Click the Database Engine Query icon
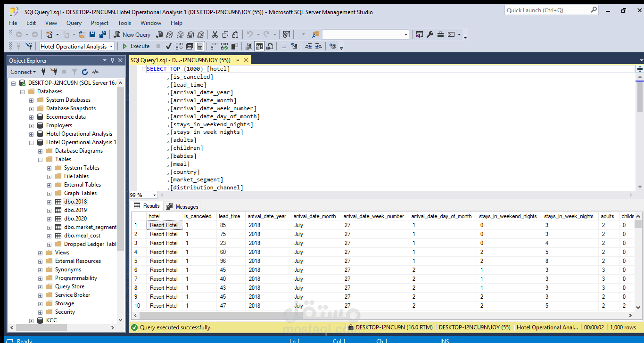 [x=160, y=34]
